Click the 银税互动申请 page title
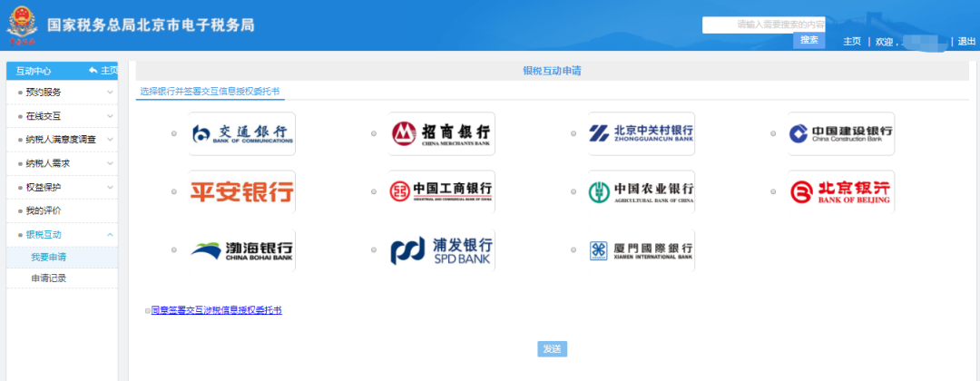This screenshot has width=980, height=381. [553, 71]
